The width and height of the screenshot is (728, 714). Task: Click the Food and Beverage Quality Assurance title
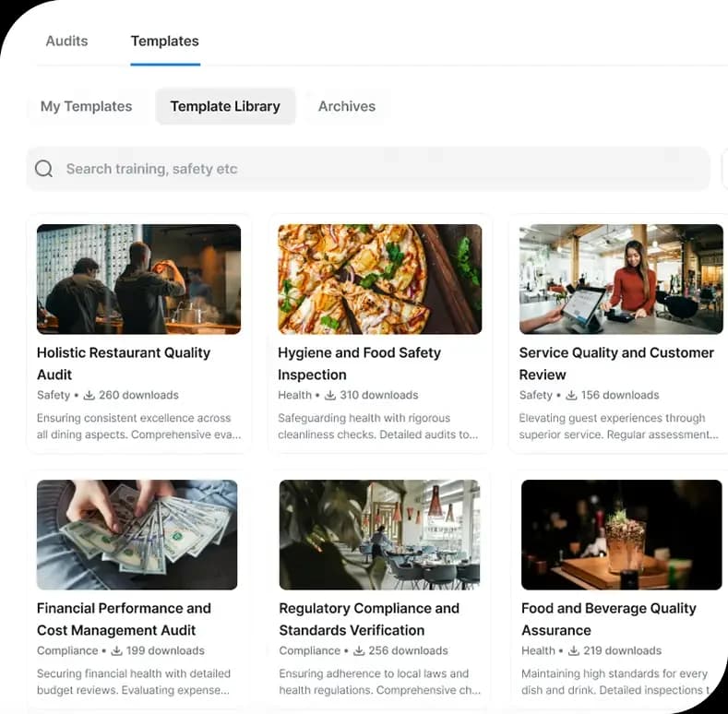609,619
